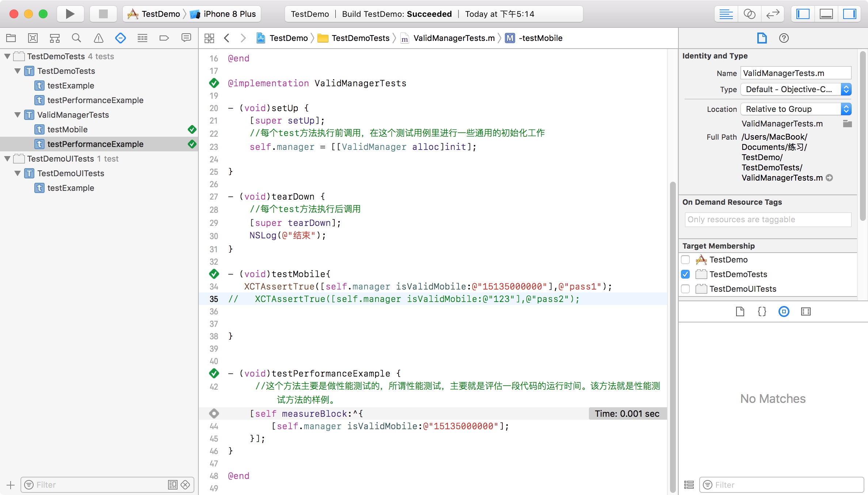Click the TestDemoTests folder breadcrumb
Screen dimensions: 868x495
click(x=354, y=38)
